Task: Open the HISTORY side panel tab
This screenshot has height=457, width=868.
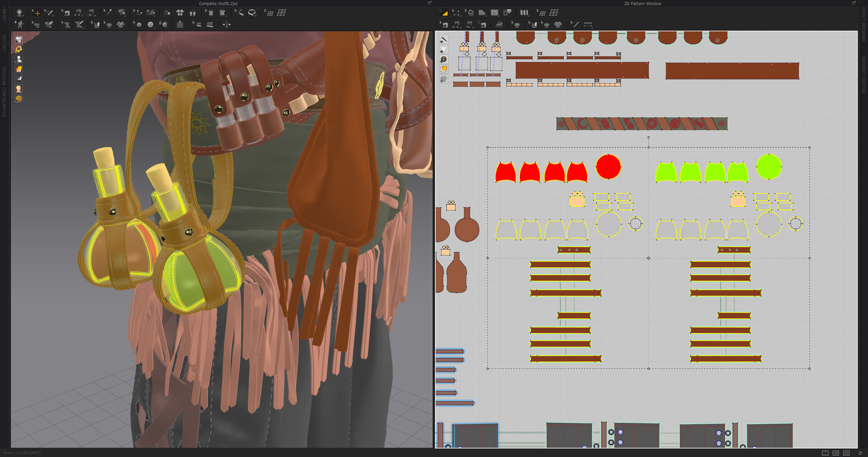Action: [4, 43]
